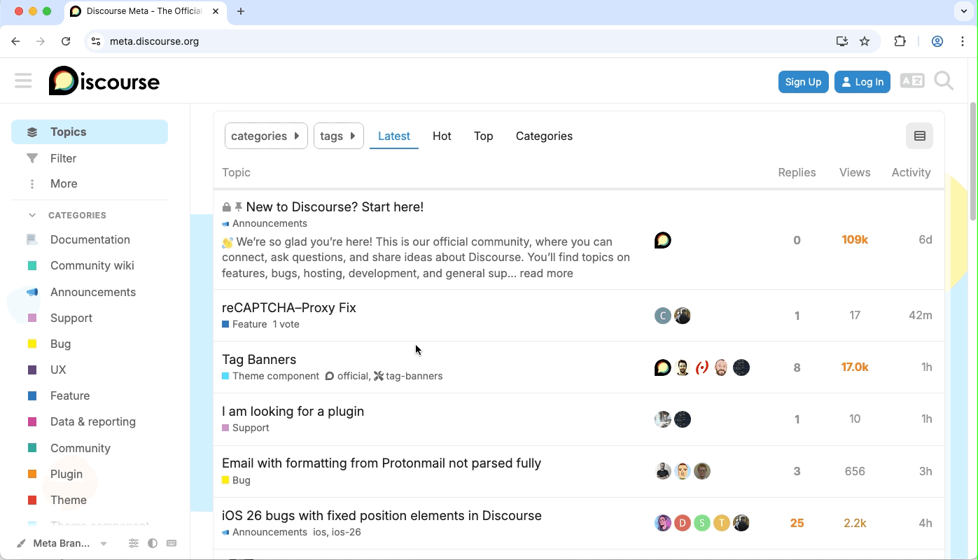Click Chrome extensions puzzle icon

[x=900, y=41]
